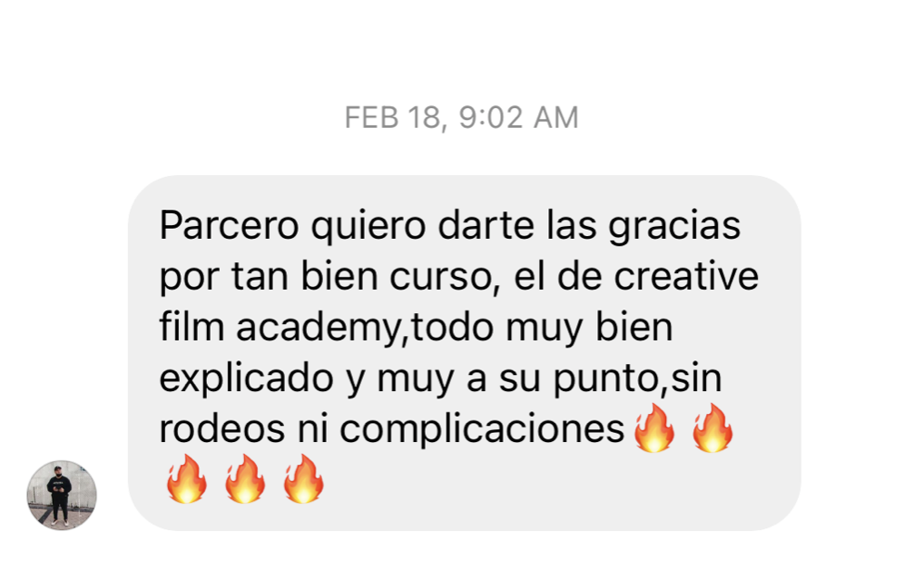The height and width of the screenshot is (561, 924).
Task: Click the word 'creative' in the message
Action: [686, 276]
